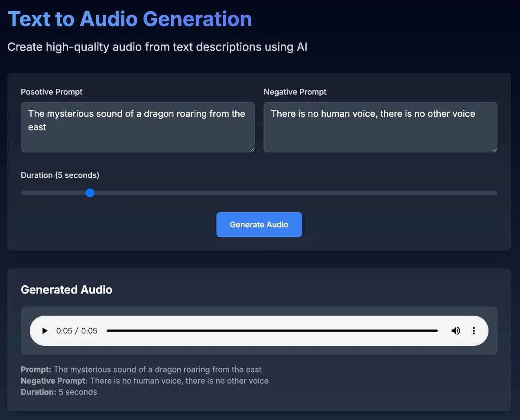Focus the dragon roaring prompt text box

click(x=137, y=127)
